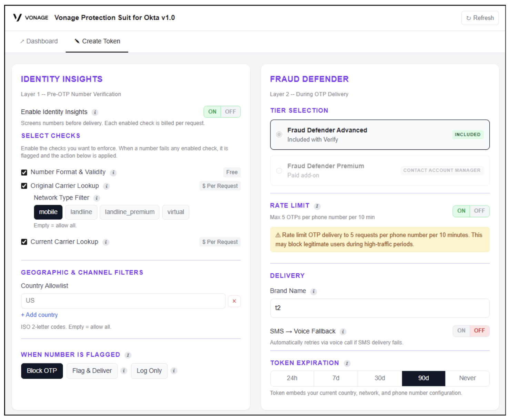Click the Brand Name input field
Screen dimensions: 509x420
pyautogui.click(x=380, y=308)
